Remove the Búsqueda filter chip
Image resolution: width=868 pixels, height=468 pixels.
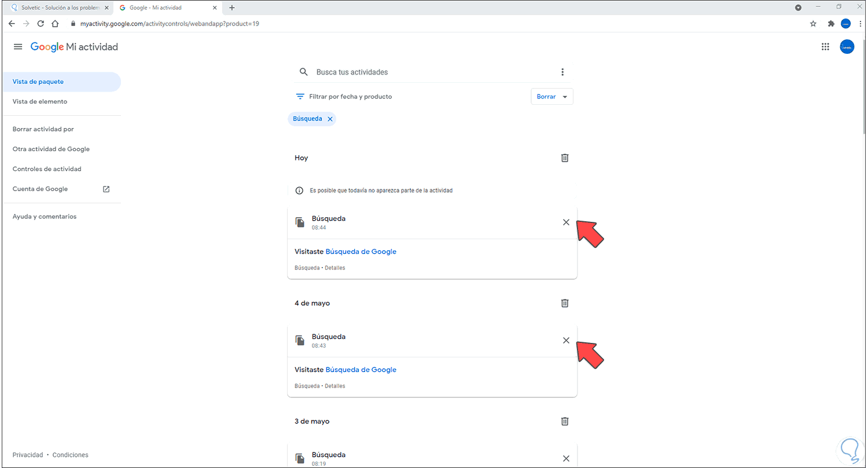tap(330, 119)
